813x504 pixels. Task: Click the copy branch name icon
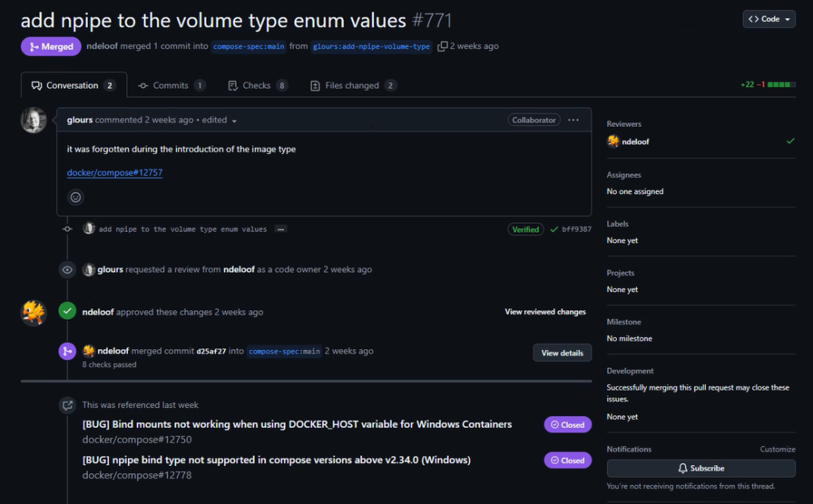pyautogui.click(x=442, y=46)
